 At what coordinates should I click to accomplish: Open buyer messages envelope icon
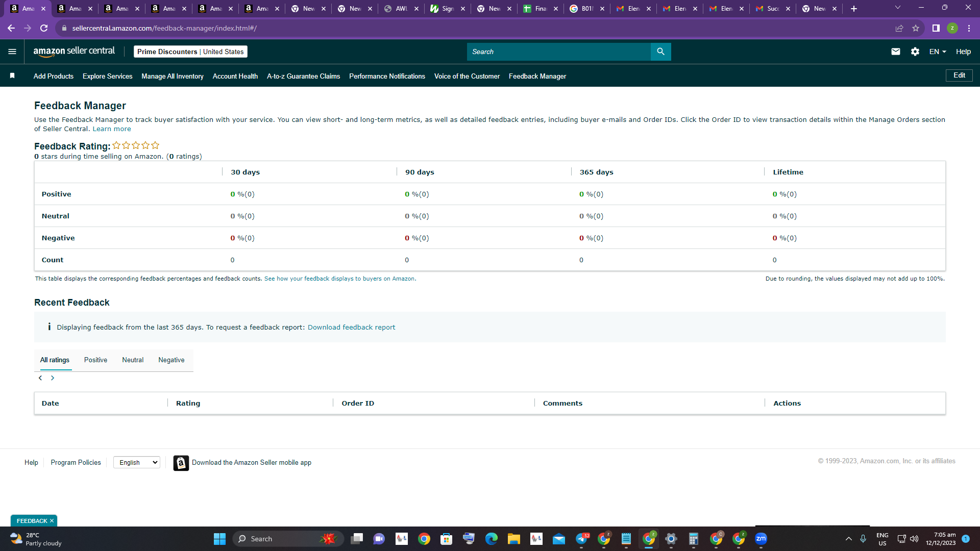click(895, 52)
